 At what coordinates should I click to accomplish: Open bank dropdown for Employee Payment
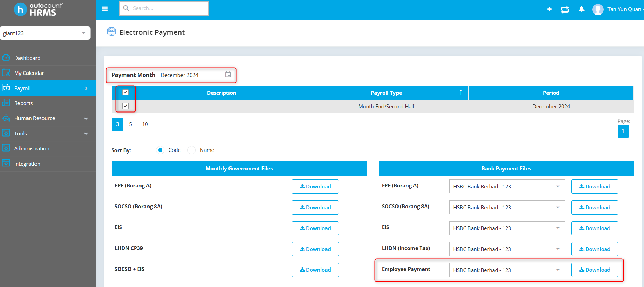coord(507,270)
